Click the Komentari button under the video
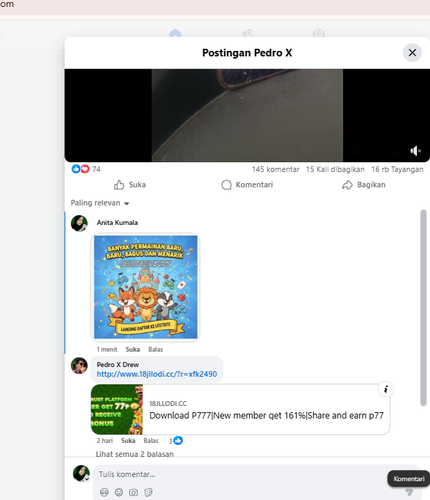The image size is (430, 500). pos(247,185)
